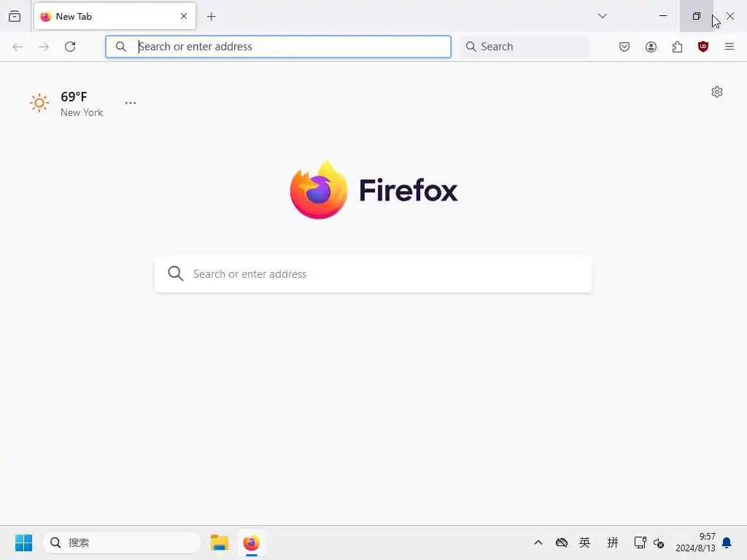Image resolution: width=747 pixels, height=560 pixels.
Task: Minimize the Firefox window
Action: (662, 16)
